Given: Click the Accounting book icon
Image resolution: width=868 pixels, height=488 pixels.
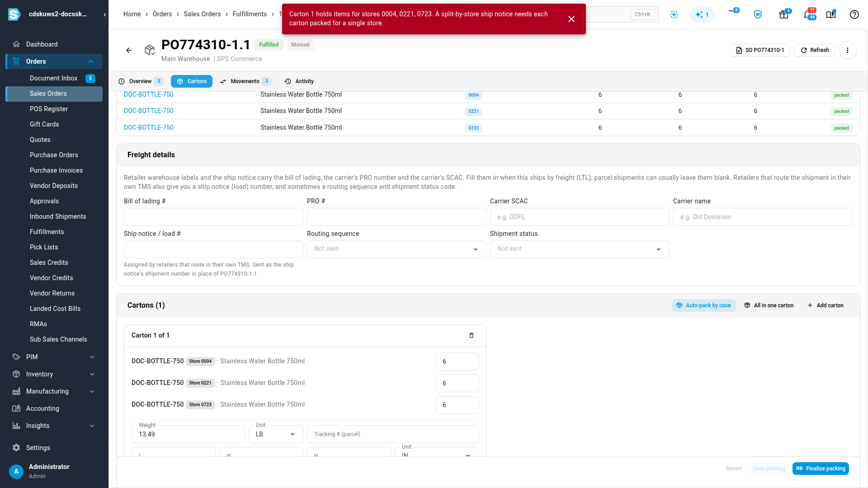Looking at the screenshot, I should pyautogui.click(x=16, y=408).
